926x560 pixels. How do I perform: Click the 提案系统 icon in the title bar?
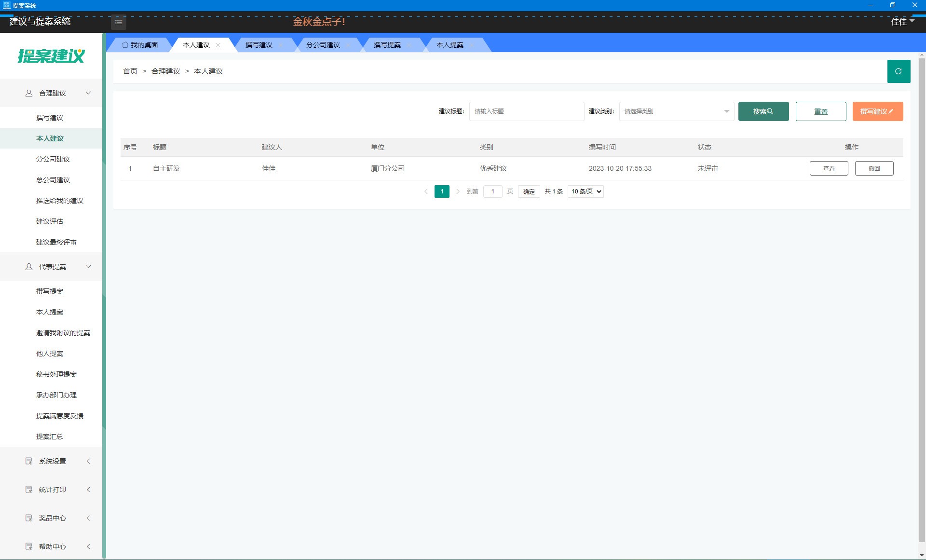pos(5,5)
